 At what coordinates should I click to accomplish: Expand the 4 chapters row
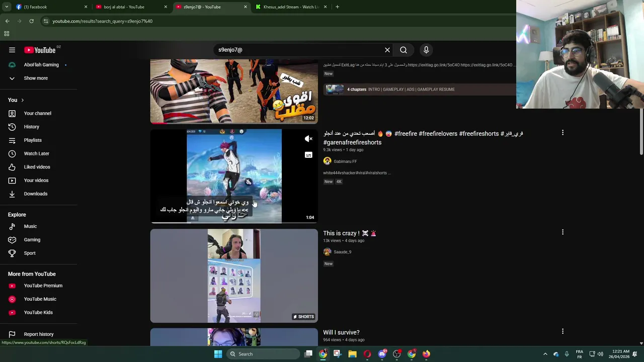(421, 89)
